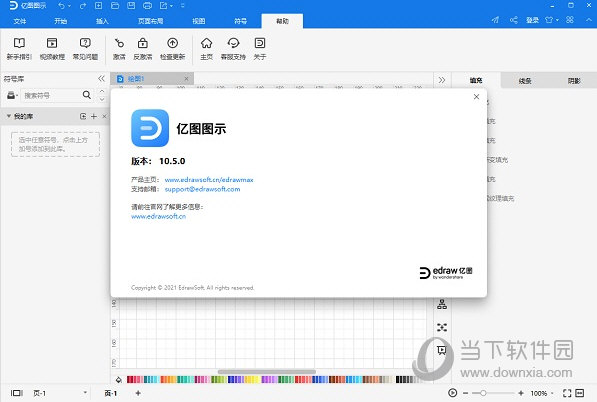Open the www.edrawsoft.cn website link
This screenshot has width=597, height=402.
[158, 216]
